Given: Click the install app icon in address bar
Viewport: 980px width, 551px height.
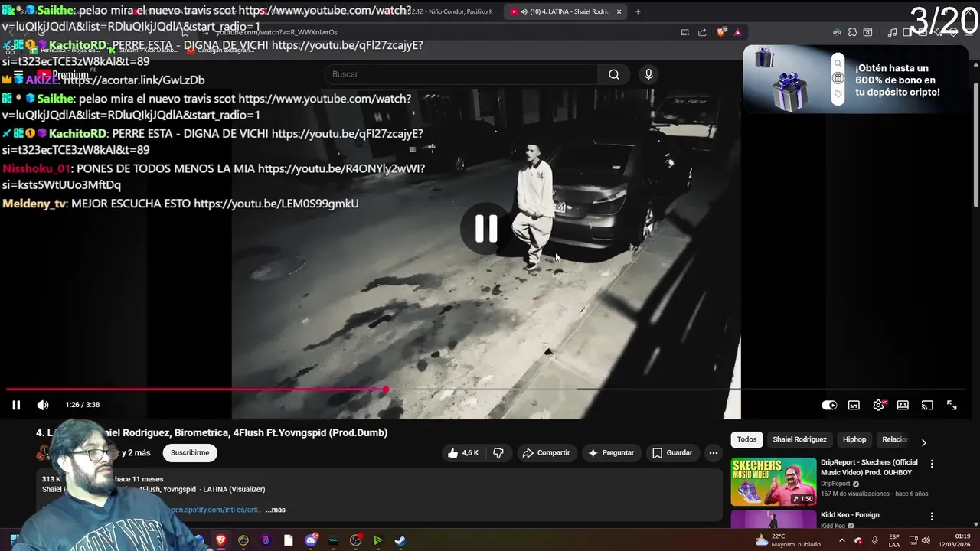Looking at the screenshot, I should [x=685, y=32].
